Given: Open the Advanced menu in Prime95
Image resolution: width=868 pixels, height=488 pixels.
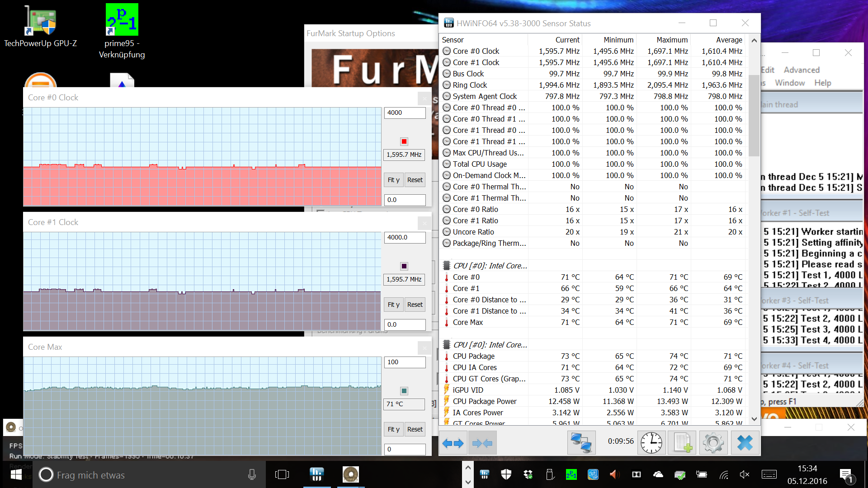Looking at the screenshot, I should tap(801, 70).
